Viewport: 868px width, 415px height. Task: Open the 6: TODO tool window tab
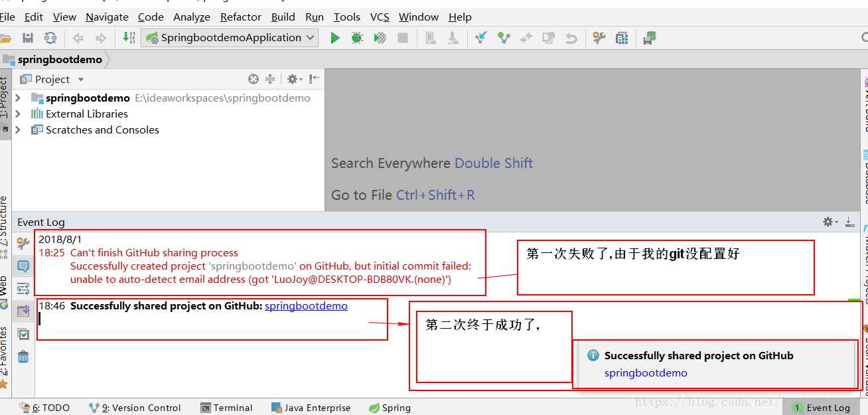point(44,408)
